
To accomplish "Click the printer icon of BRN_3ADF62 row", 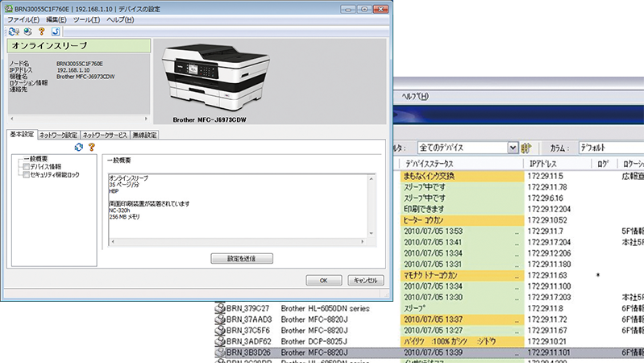I will [220, 341].
